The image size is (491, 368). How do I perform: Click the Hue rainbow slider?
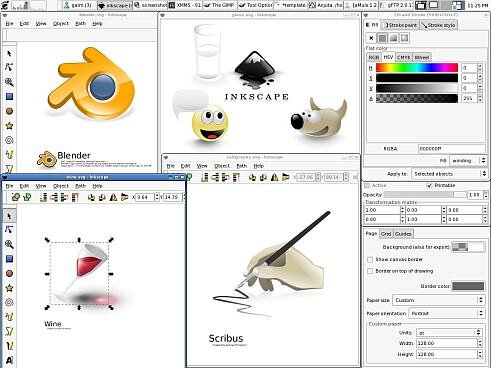pos(417,68)
